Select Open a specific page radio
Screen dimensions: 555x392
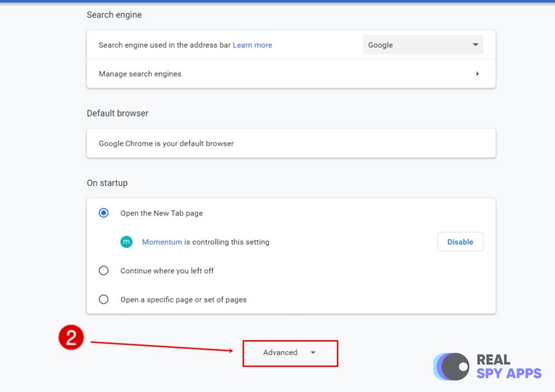(104, 299)
